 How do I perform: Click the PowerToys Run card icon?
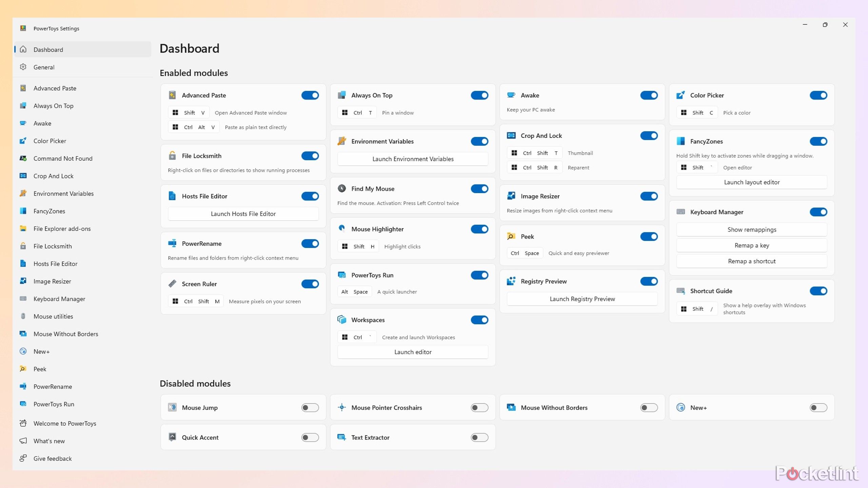point(342,275)
